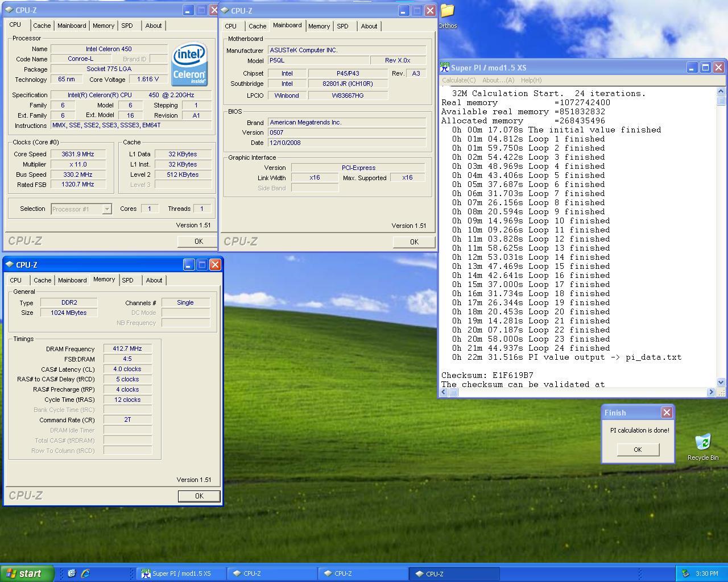Click Super PI horizontal scrollbar right arrow
This screenshot has height=582, width=728.
point(711,392)
